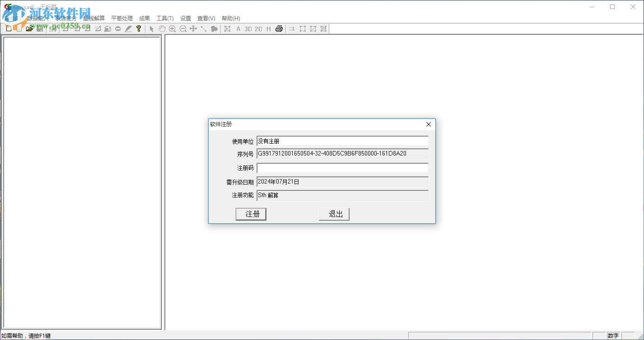The width and height of the screenshot is (644, 340).
Task: Click the printer icon in toolbar
Action: [x=279, y=28]
